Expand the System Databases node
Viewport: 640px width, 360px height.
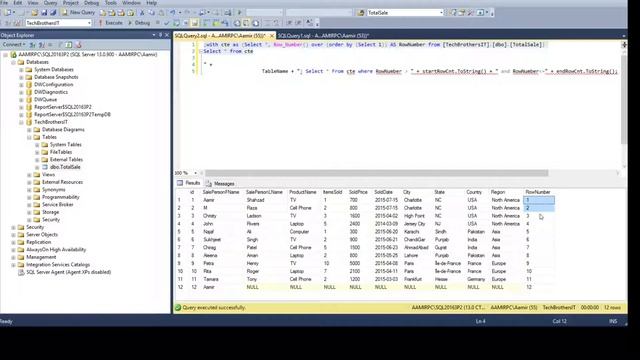[x=21, y=70]
